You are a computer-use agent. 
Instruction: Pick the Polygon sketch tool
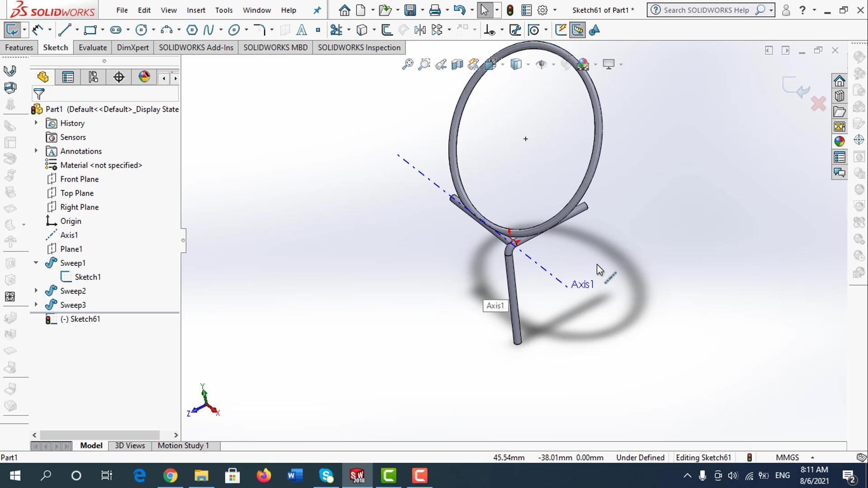(192, 30)
